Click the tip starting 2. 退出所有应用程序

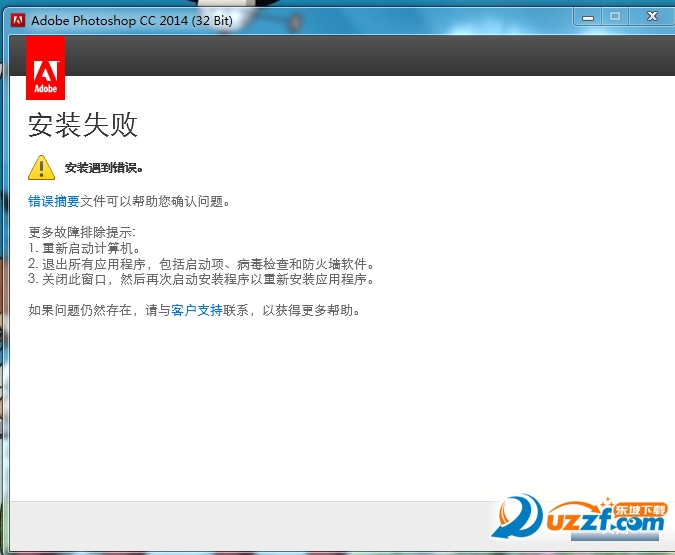pos(201,264)
